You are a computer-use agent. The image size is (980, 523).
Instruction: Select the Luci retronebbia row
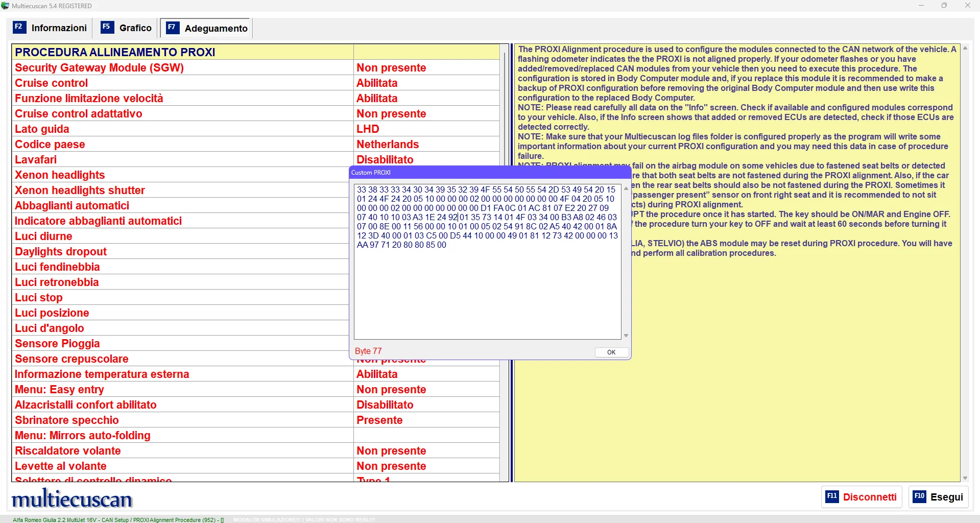pos(181,282)
